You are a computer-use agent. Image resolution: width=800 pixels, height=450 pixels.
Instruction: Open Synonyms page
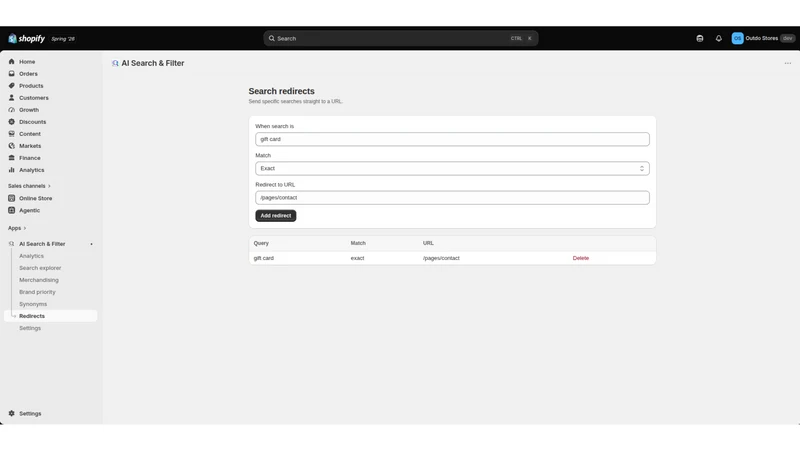click(33, 304)
